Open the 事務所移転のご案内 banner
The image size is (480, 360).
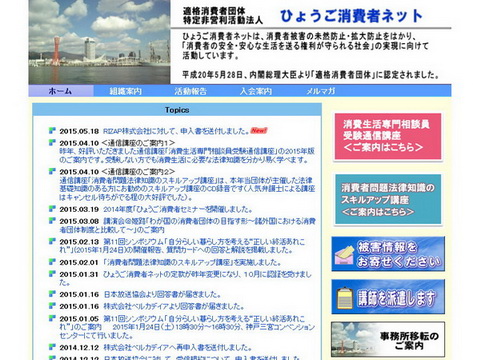pyautogui.click(x=388, y=340)
